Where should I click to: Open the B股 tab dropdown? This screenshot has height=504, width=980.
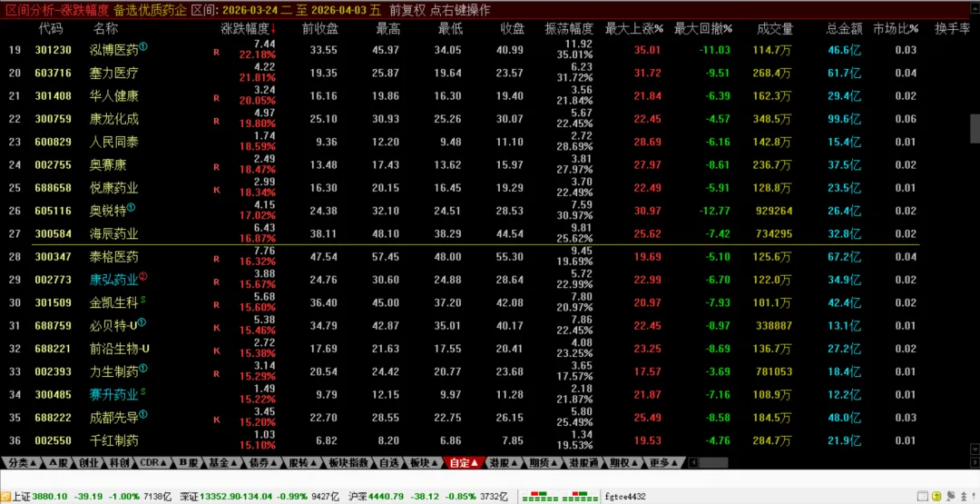pyautogui.click(x=189, y=463)
